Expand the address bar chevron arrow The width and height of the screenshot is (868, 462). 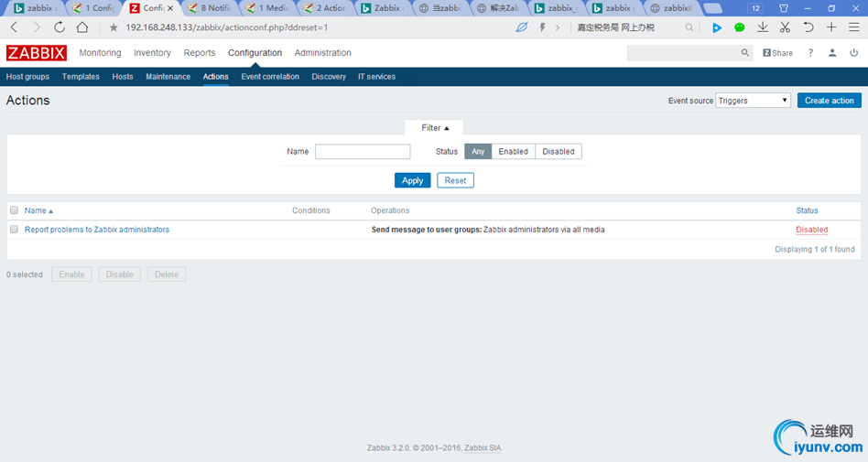pos(558,27)
